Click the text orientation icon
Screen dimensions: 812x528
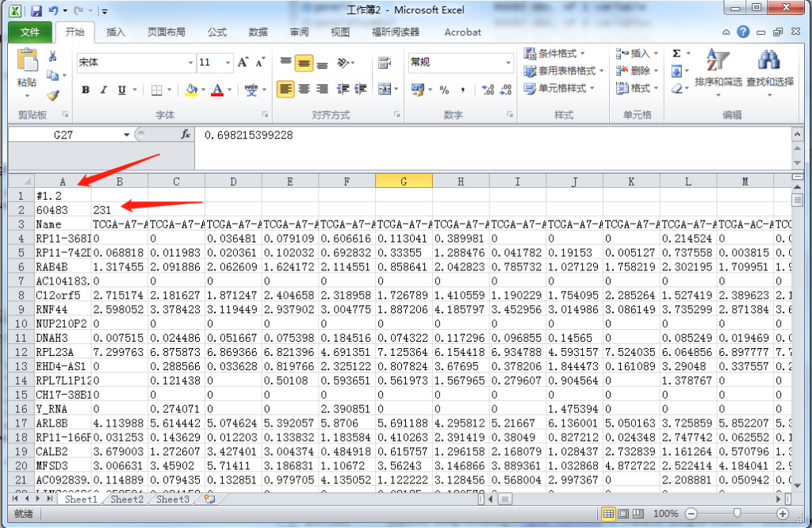[x=343, y=63]
